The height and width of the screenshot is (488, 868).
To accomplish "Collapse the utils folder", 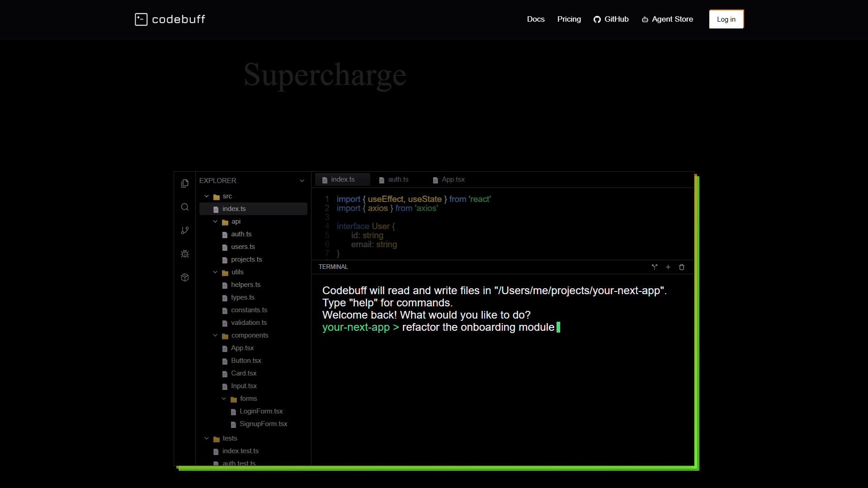I will 215,272.
